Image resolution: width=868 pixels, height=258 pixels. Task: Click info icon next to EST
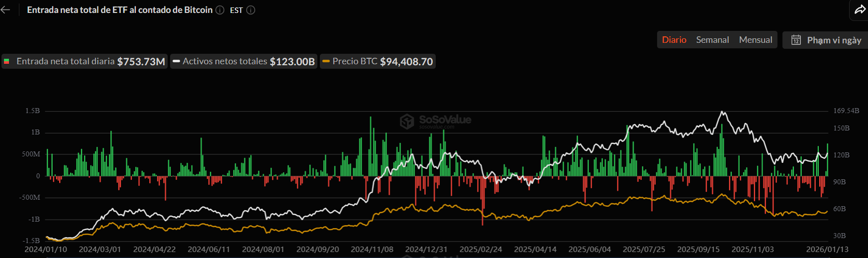tap(251, 10)
